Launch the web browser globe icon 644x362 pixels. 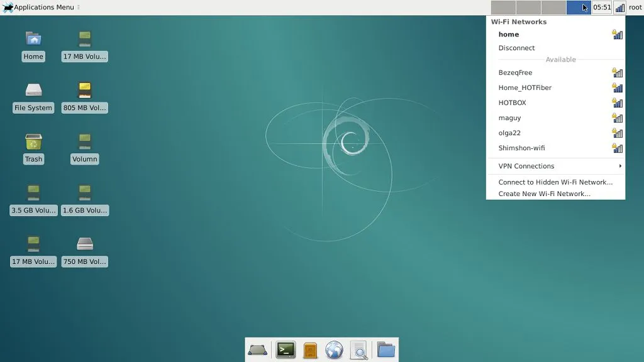334,349
